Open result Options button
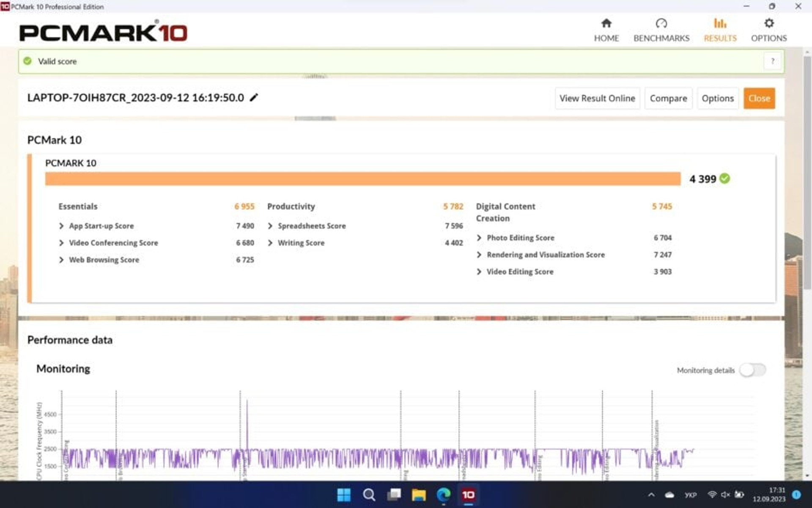This screenshot has width=812, height=508. pos(718,98)
